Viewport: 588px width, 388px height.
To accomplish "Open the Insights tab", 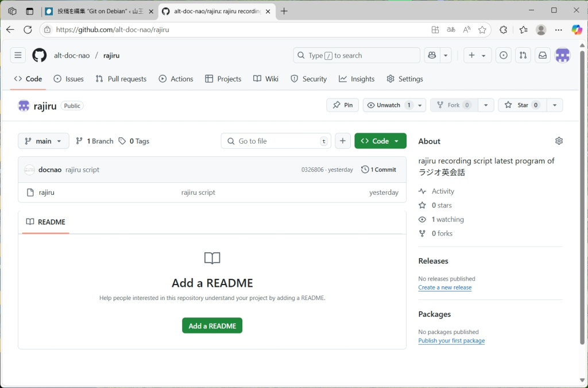I will [x=357, y=79].
